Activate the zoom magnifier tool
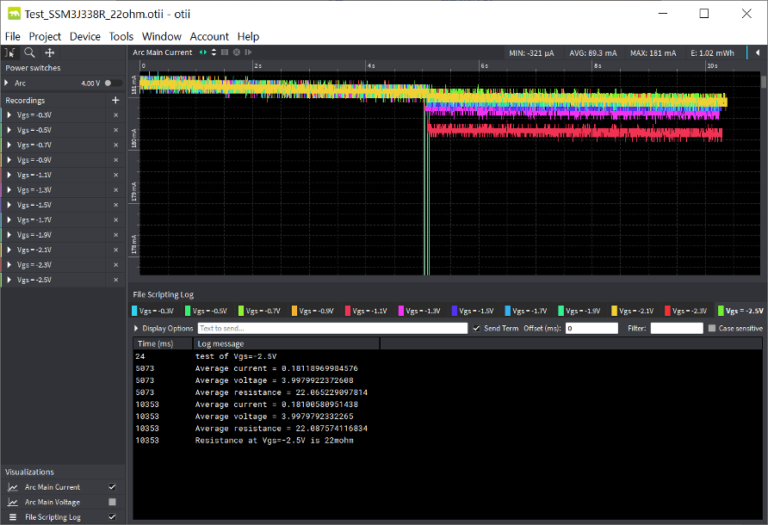The image size is (768, 525). (30, 52)
